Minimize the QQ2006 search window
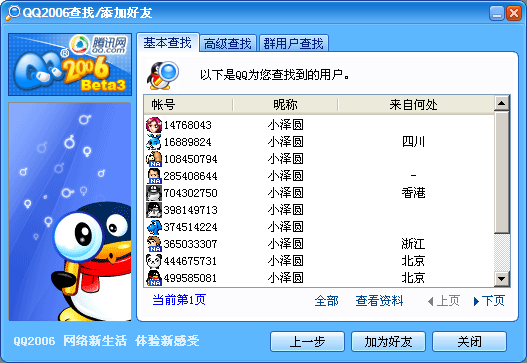Image resolution: width=527 pixels, height=363 pixels. [x=496, y=13]
